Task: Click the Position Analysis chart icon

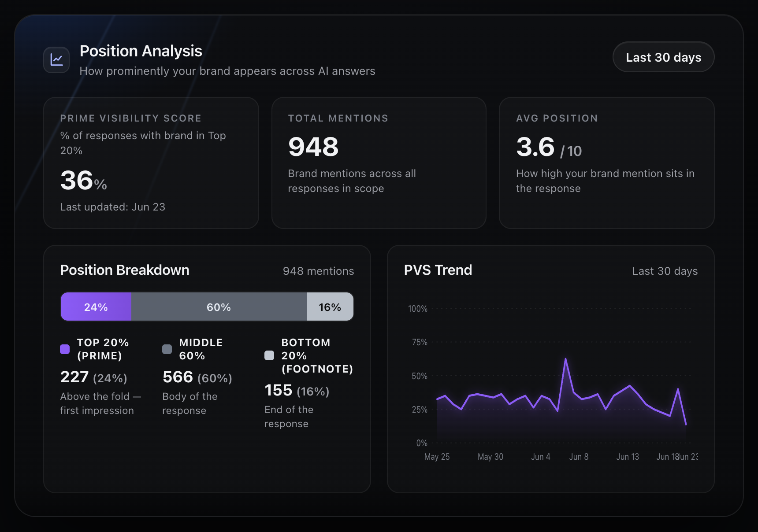Action: (x=56, y=60)
